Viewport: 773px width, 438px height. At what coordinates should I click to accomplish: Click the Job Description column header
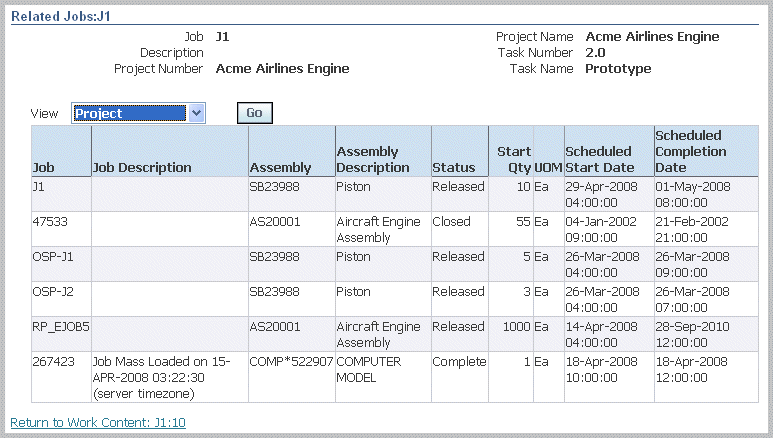(x=170, y=151)
